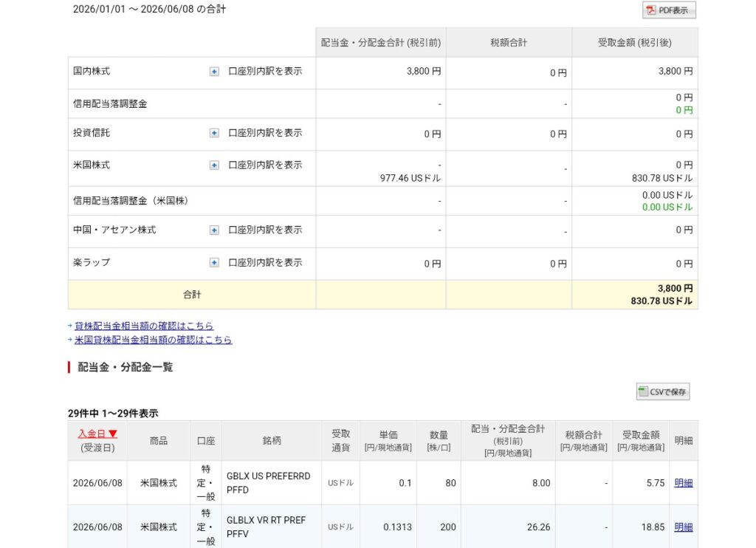
Task: Select the date range 2026/01/01 〜 2026/06/08 text
Action: coord(133,9)
